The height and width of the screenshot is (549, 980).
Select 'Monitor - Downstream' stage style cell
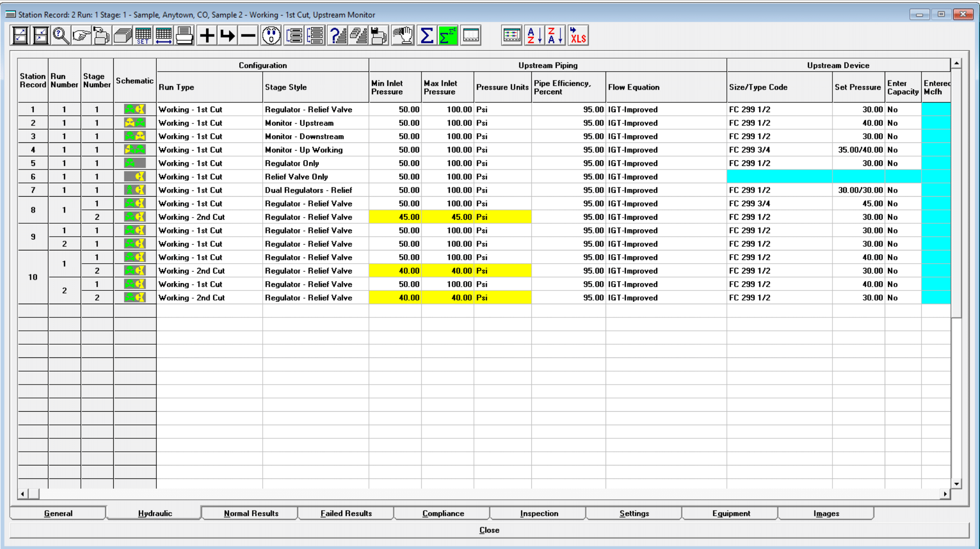click(x=316, y=136)
